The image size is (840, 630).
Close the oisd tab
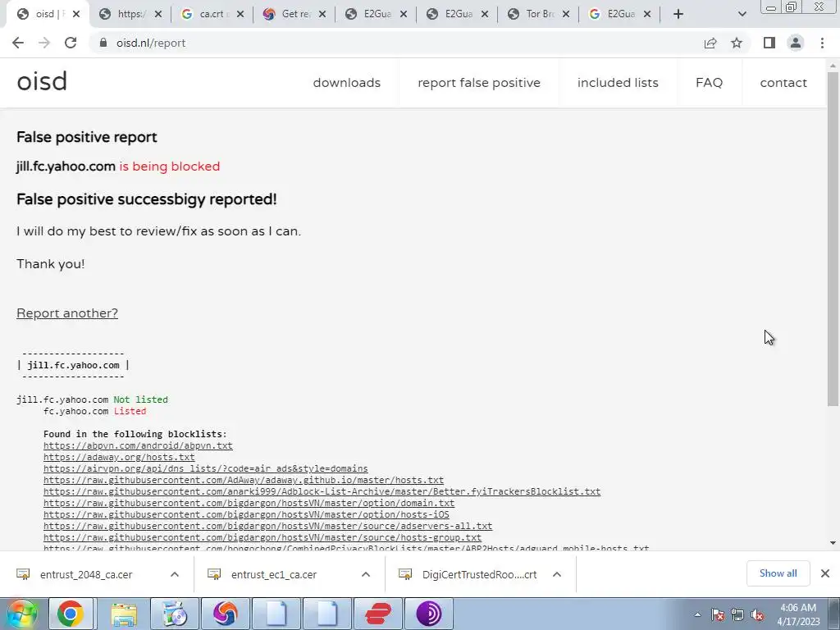pos(76,14)
